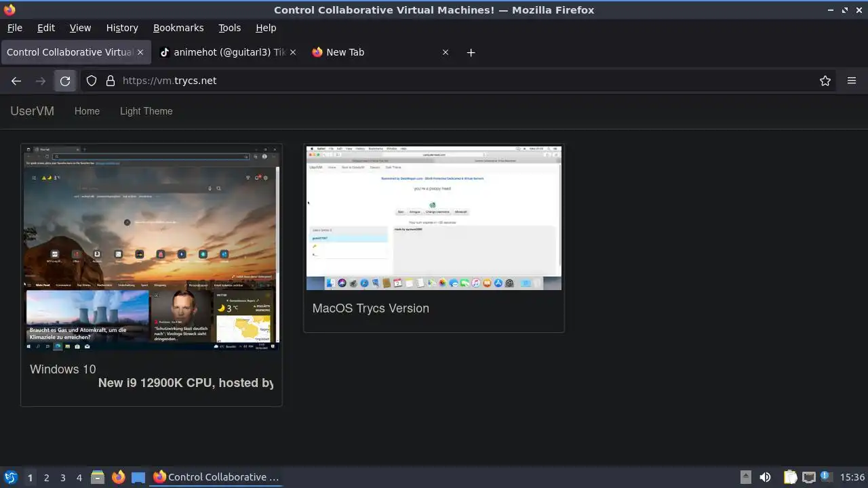Image resolution: width=868 pixels, height=488 pixels.
Task: Open network connection tray icon
Action: pyautogui.click(x=808, y=477)
